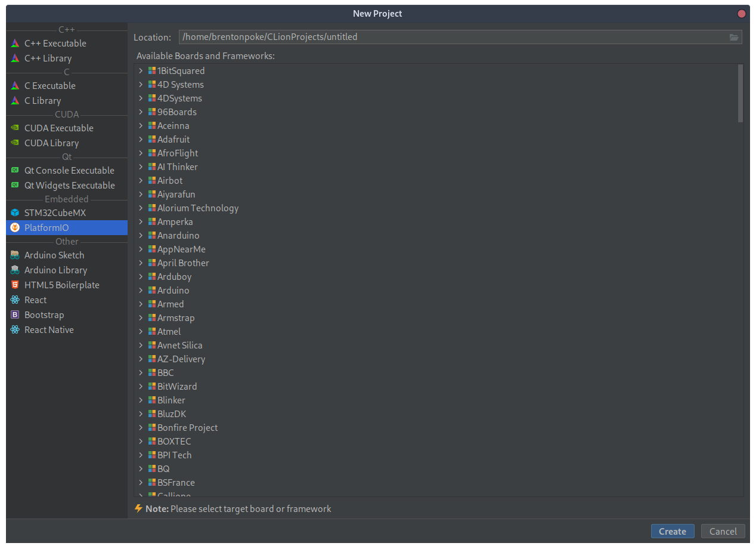Click the Cancel button
The width and height of the screenshot is (756, 549).
click(723, 532)
